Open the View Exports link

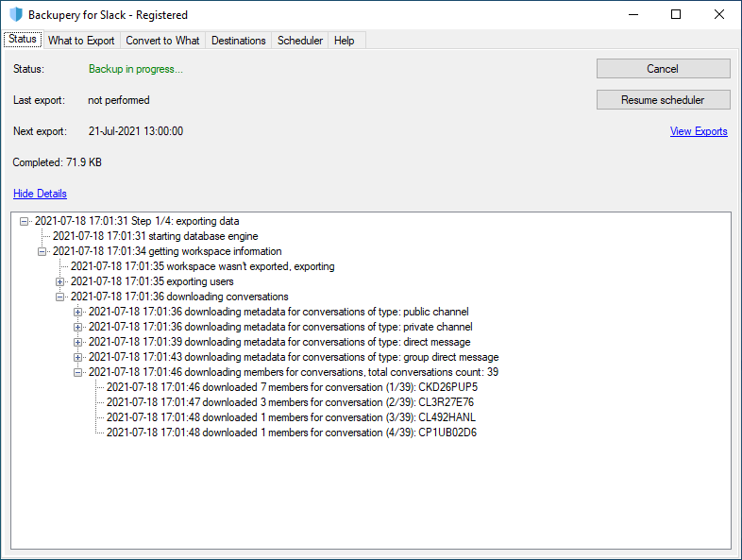pos(699,131)
